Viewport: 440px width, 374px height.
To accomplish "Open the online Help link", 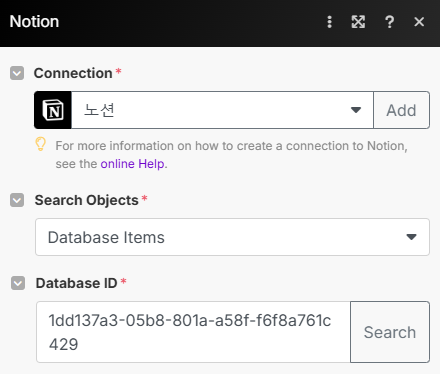I will click(x=132, y=164).
